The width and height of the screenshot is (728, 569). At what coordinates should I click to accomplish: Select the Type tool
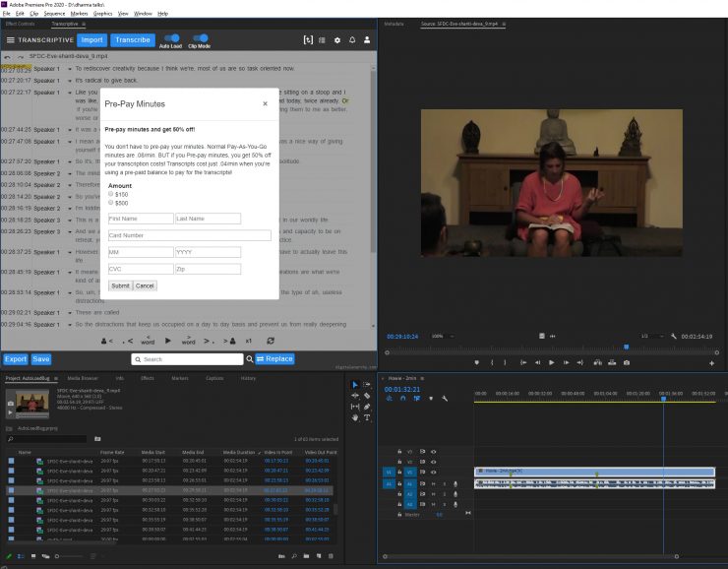point(367,417)
